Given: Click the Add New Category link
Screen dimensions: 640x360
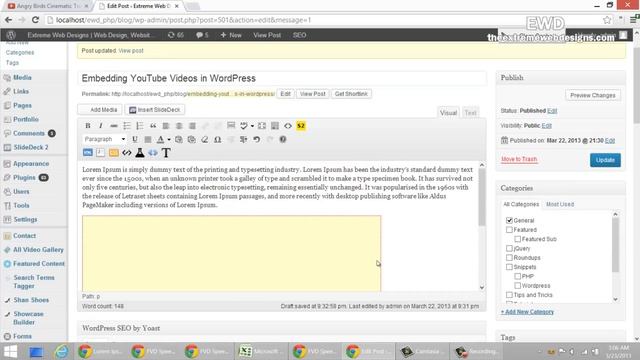Looking at the screenshot, I should pos(527,312).
